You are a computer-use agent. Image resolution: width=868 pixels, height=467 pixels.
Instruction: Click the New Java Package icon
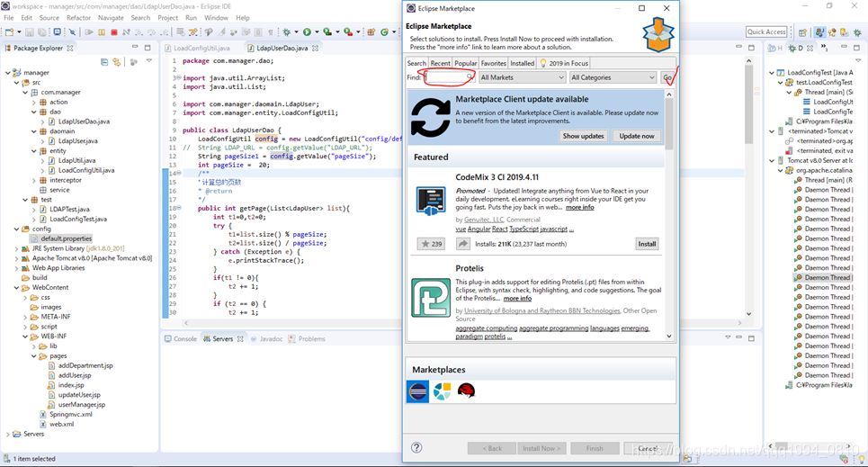coord(371,32)
